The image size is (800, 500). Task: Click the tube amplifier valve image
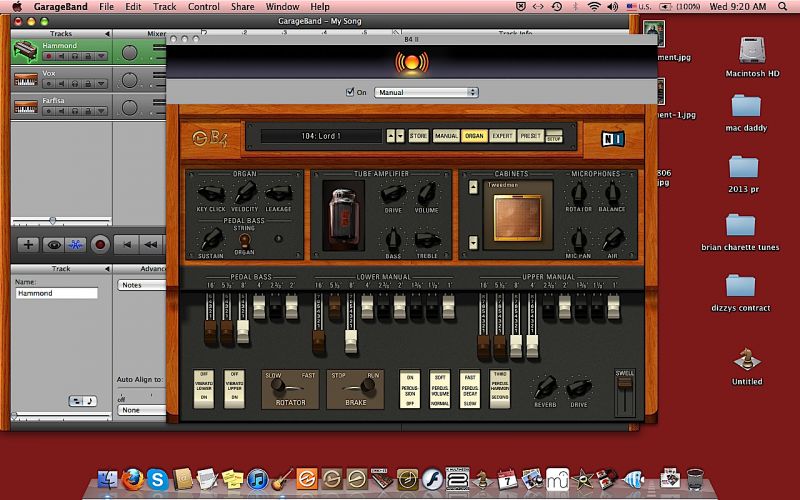point(344,216)
